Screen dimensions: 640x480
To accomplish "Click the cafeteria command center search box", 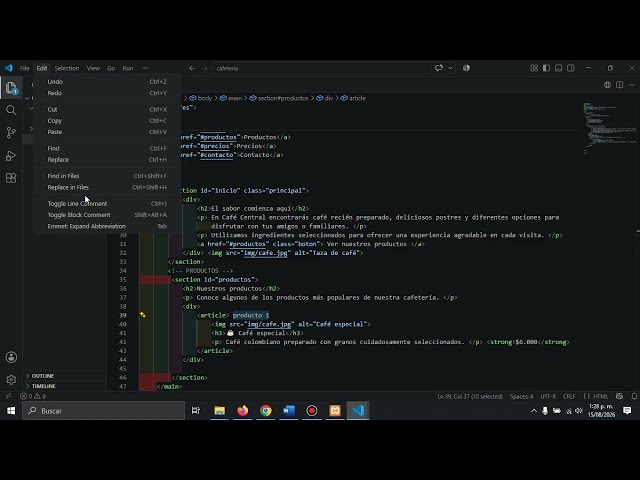I will coord(321,68).
